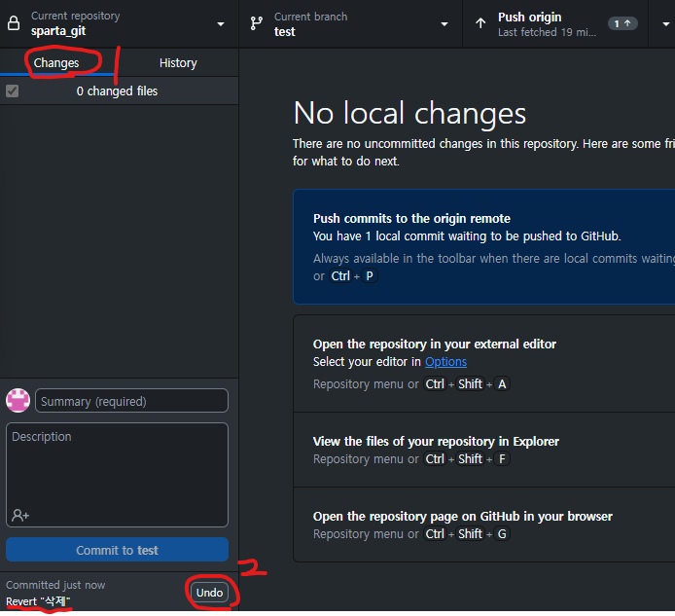Click the No local changes heading
Viewport: 675px width, 616px height.
click(409, 113)
